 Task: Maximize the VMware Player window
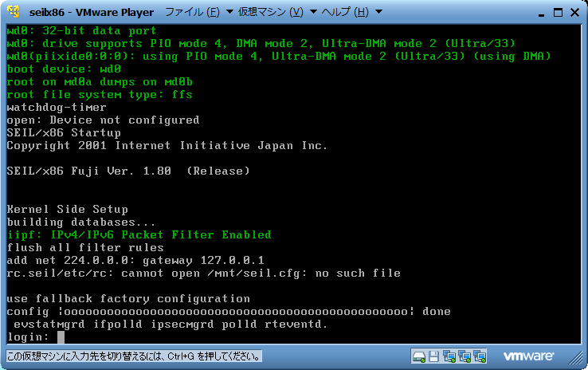(558, 13)
